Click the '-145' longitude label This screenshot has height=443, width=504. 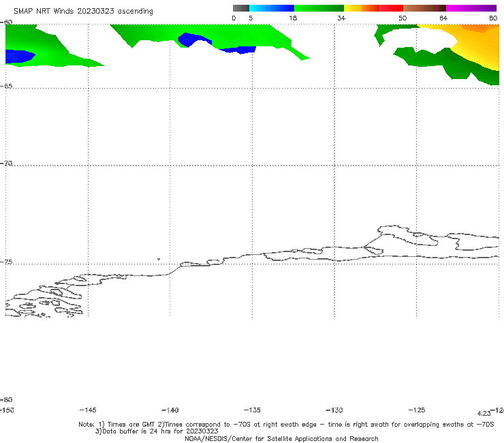click(88, 410)
